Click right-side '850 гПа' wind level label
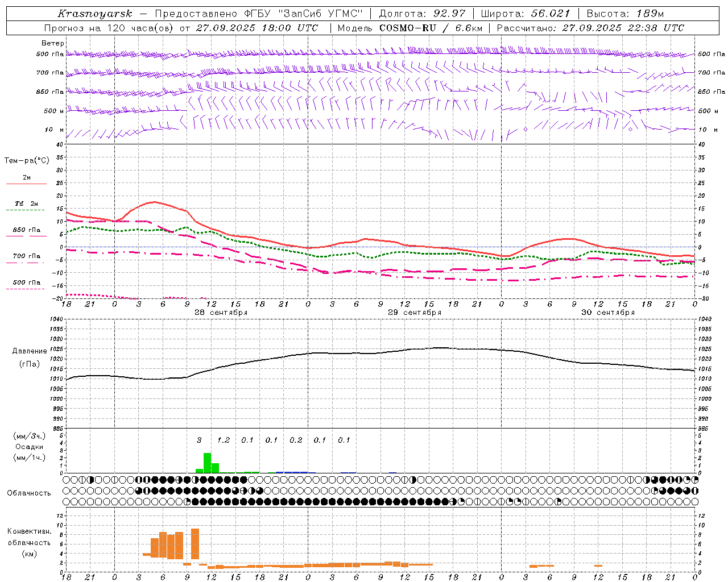Screen dimensions: 728x582 [712, 92]
